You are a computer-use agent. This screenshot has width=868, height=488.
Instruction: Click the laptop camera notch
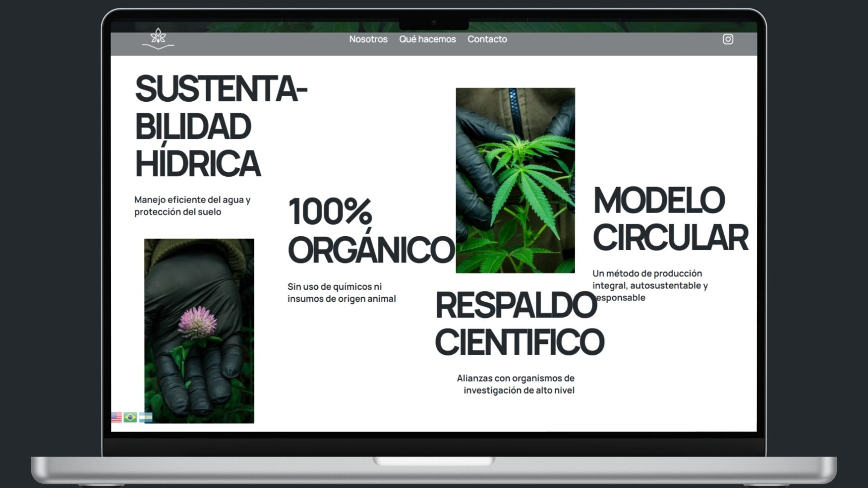(x=434, y=23)
